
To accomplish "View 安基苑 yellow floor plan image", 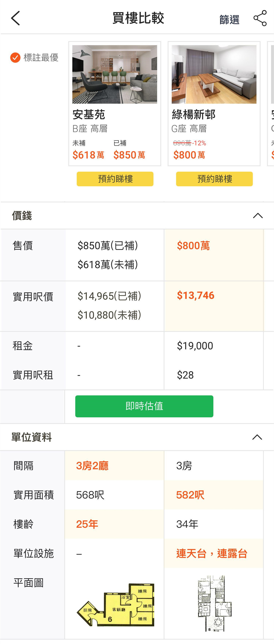I will (115, 604).
